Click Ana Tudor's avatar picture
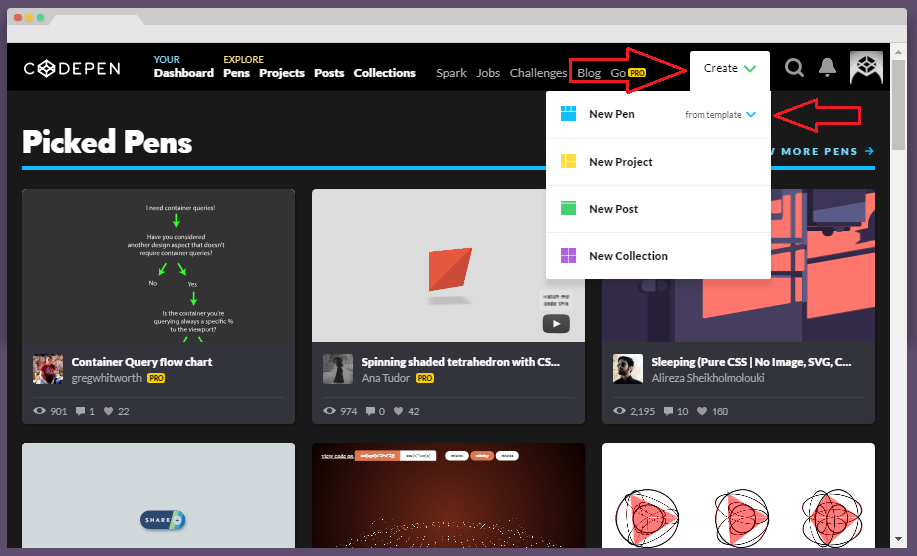917x556 pixels. [x=338, y=369]
